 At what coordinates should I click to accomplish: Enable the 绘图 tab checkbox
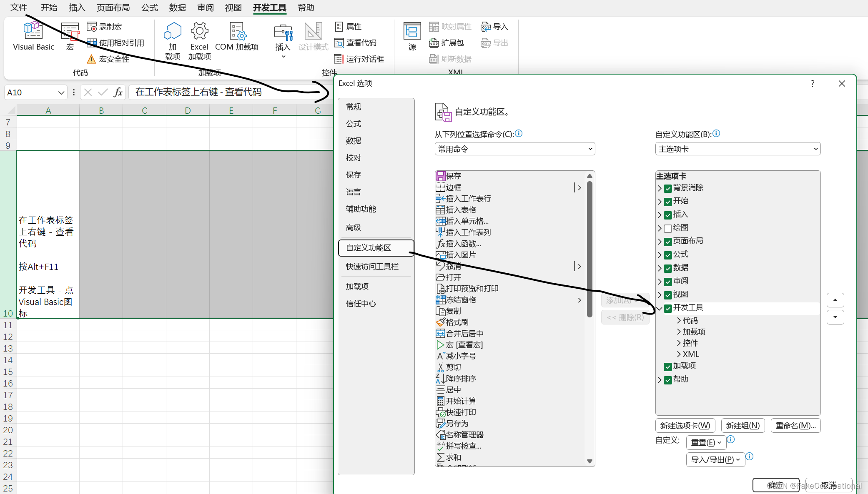coord(668,229)
